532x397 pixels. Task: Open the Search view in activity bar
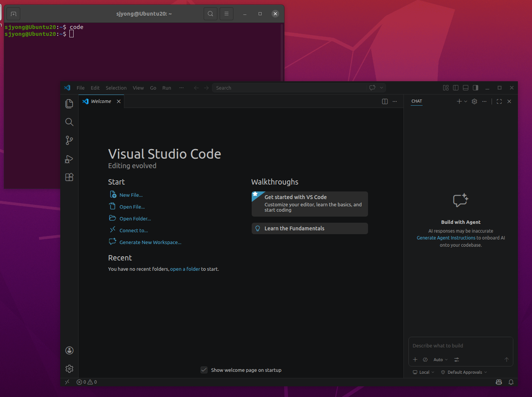(69, 122)
